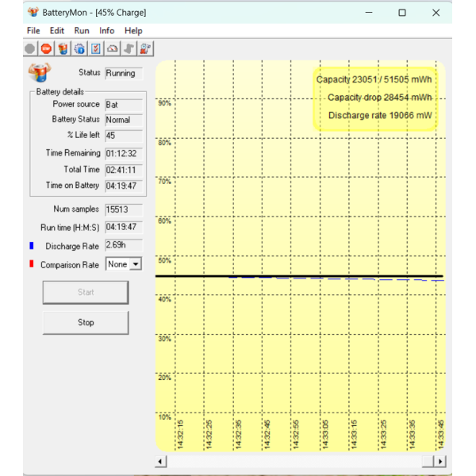
Task: Click the 10% axis label on graph
Action: [x=164, y=417]
